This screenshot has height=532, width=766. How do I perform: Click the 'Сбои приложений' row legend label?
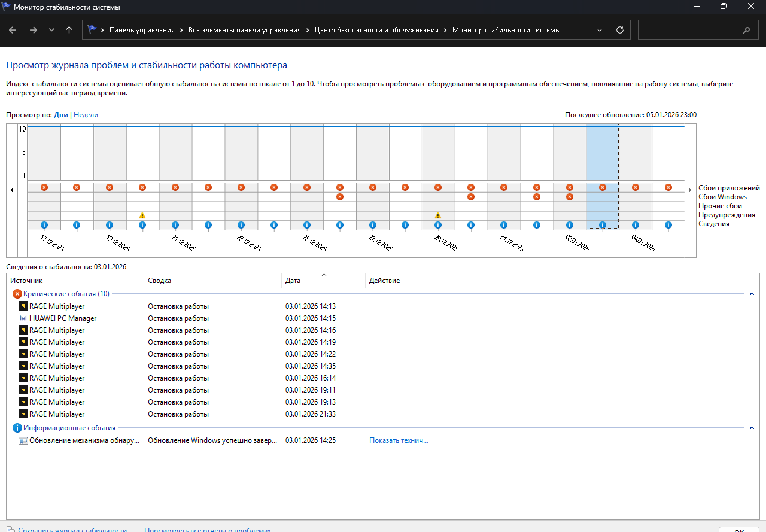pyautogui.click(x=729, y=188)
